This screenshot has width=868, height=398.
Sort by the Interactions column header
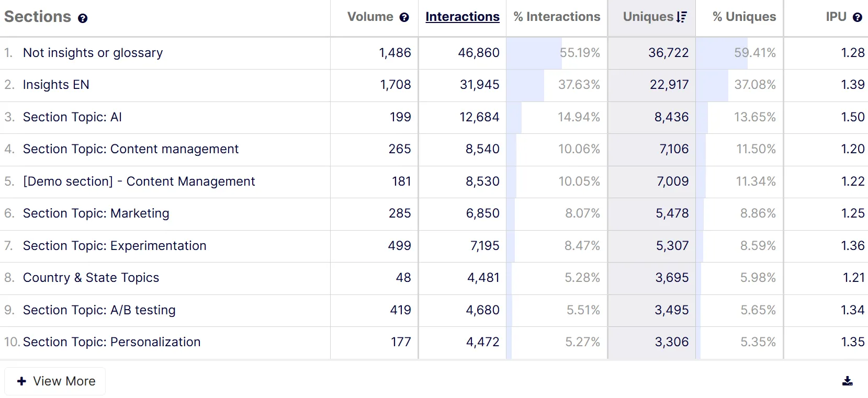tap(463, 17)
